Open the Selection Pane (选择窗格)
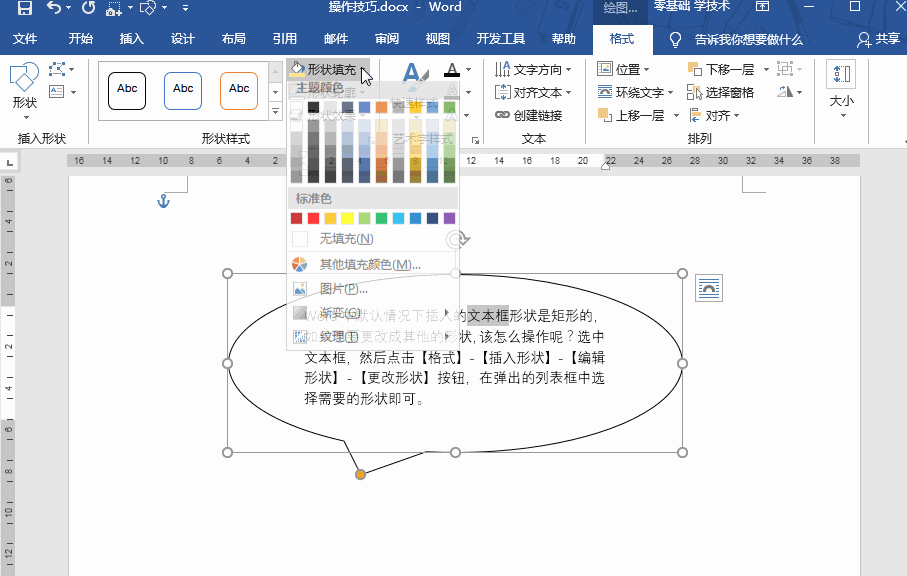 tap(720, 93)
